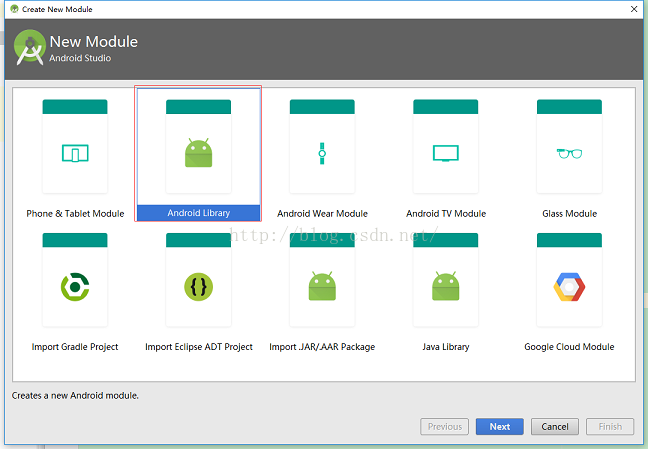648x449 pixels.
Task: Pick the Android TV Module screen icon
Action: (x=446, y=153)
